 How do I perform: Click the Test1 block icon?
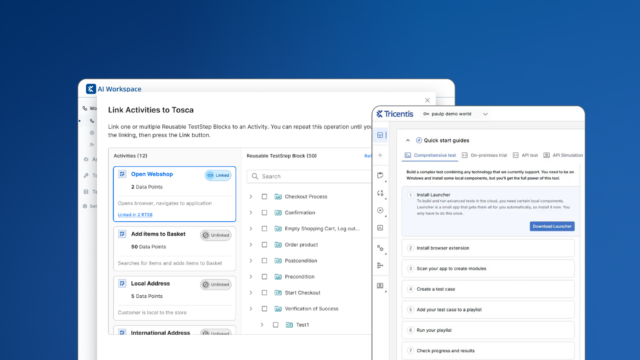[289, 325]
